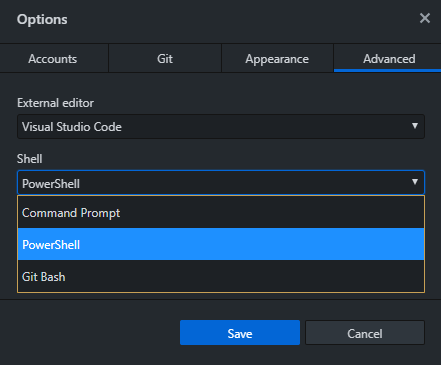This screenshot has width=441, height=365.
Task: Select Git Bash as the shell
Action: click(221, 276)
